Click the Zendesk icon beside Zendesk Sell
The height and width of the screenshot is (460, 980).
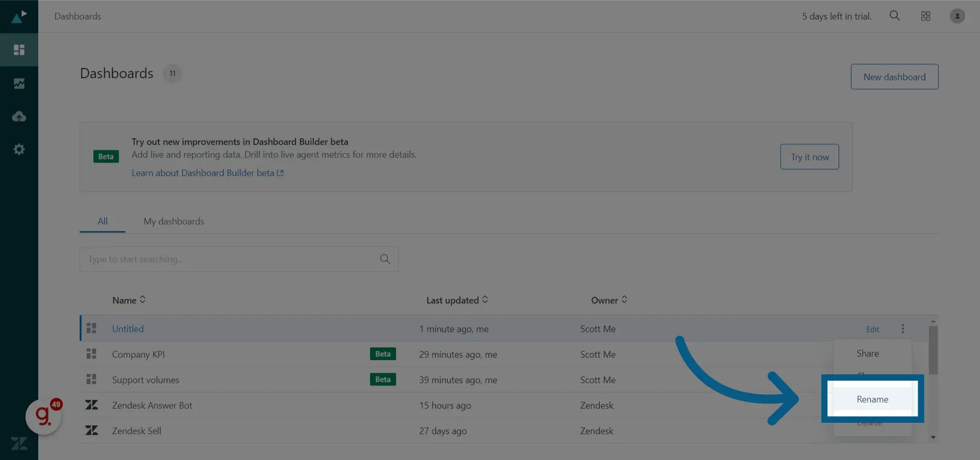click(x=91, y=430)
